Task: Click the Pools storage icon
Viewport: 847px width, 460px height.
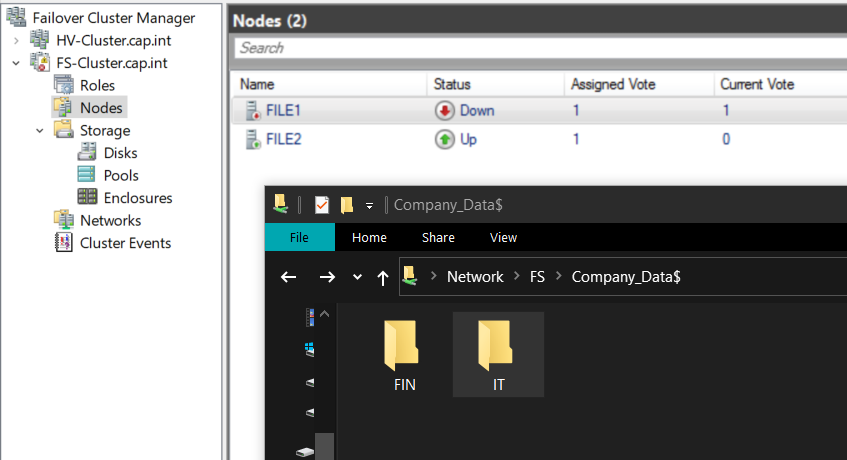Action: [x=87, y=175]
